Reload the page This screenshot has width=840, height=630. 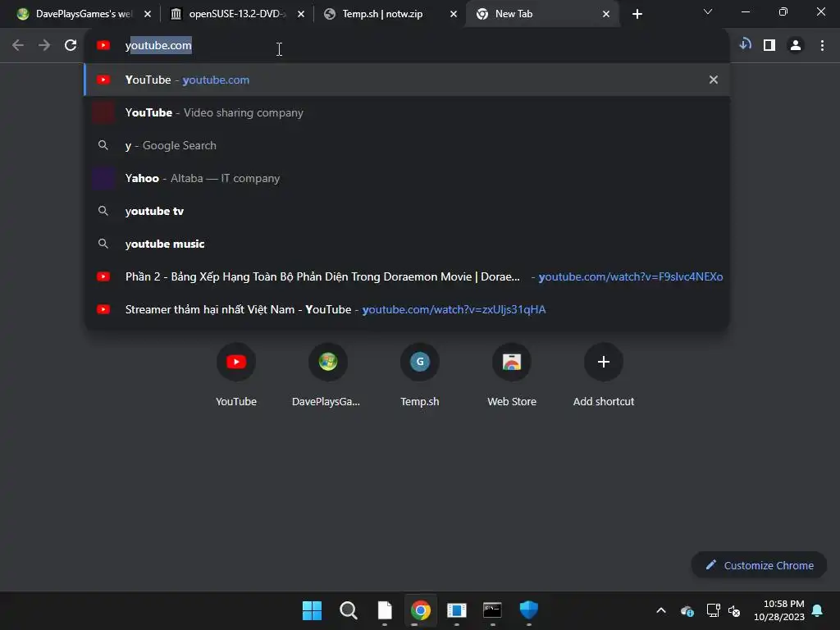71,45
